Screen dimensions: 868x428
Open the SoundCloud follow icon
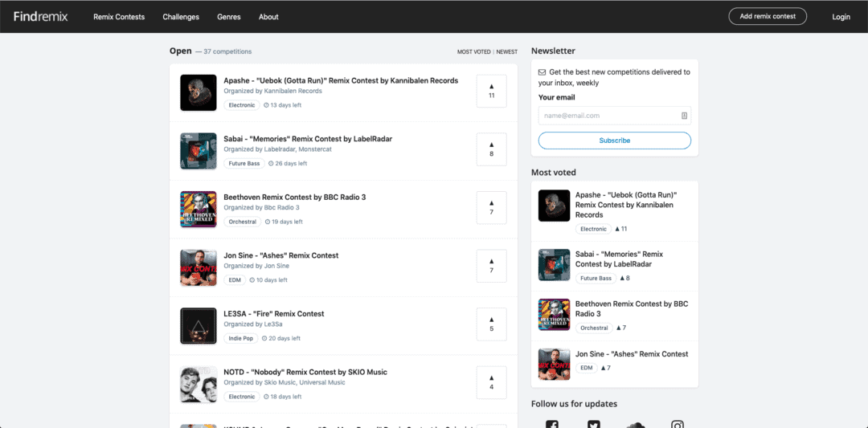(x=636, y=424)
